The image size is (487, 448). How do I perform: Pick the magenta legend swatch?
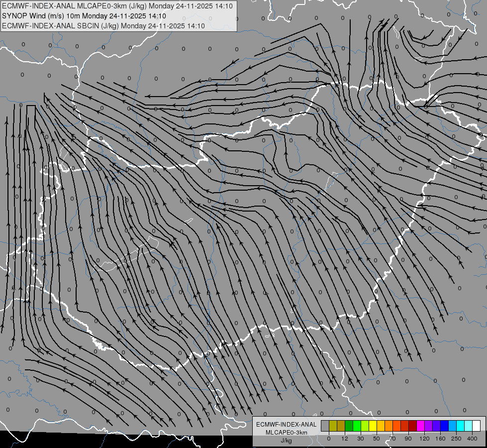click(x=420, y=426)
